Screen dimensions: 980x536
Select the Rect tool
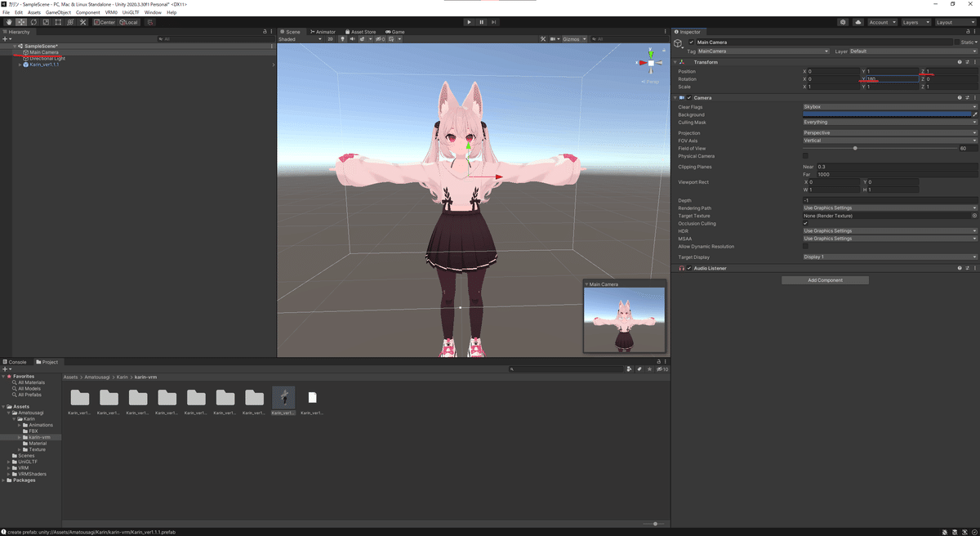pos(58,22)
